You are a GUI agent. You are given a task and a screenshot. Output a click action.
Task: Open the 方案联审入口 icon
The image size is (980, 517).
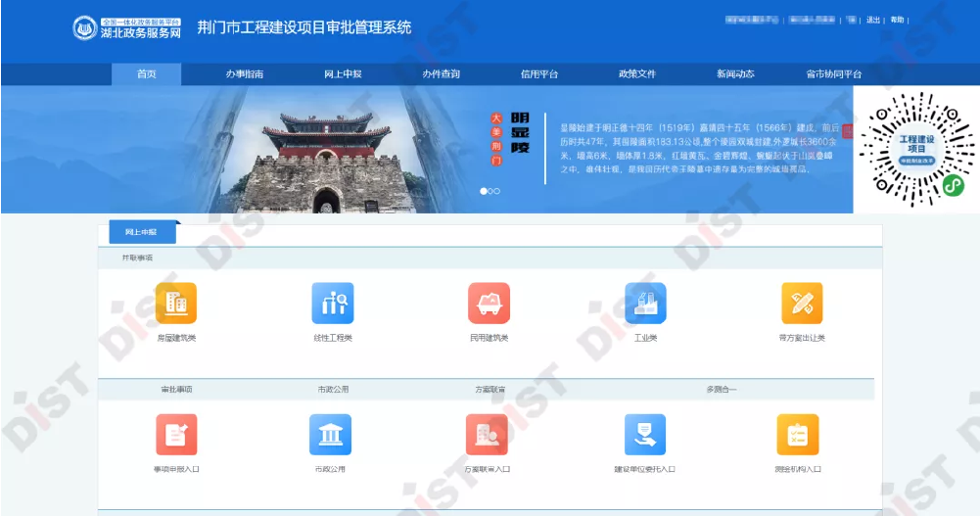[x=487, y=435]
